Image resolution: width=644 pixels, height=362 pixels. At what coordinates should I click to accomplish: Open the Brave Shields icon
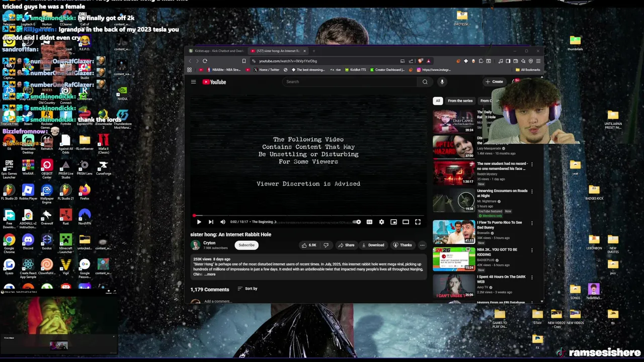click(x=421, y=61)
